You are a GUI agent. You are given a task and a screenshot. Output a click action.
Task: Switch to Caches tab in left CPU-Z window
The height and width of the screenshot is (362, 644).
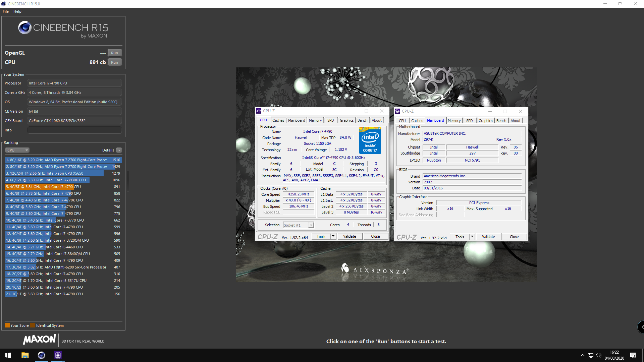pyautogui.click(x=278, y=120)
